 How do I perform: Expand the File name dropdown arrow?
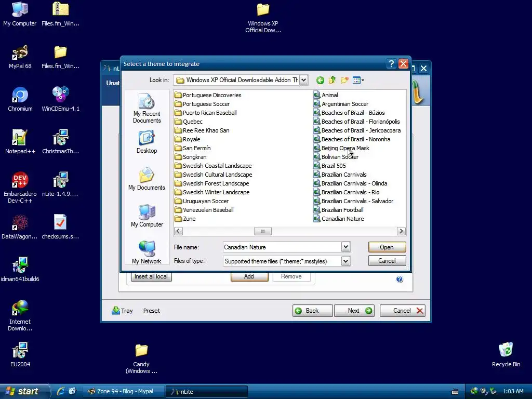click(345, 247)
